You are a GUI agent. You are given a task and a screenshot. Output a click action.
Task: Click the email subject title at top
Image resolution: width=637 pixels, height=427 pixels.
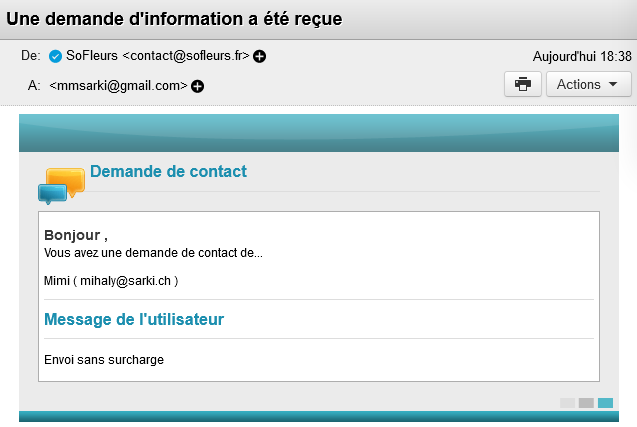175,19
